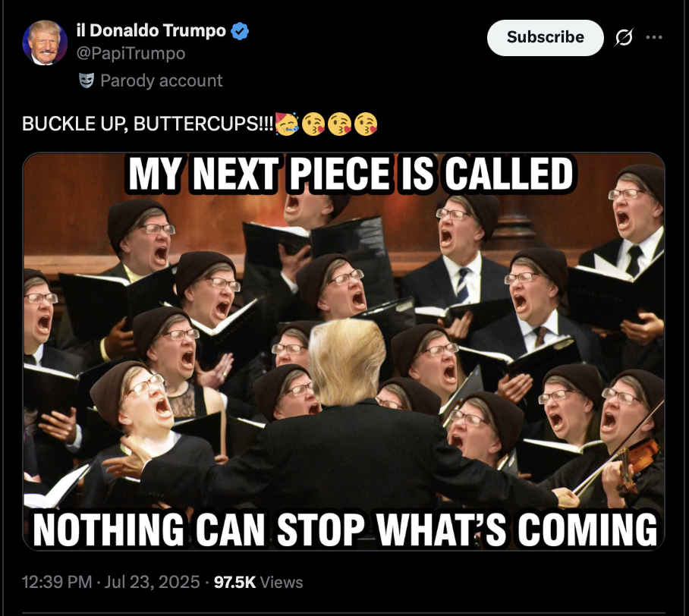Open Grok via the slashed circle icon

624,37
